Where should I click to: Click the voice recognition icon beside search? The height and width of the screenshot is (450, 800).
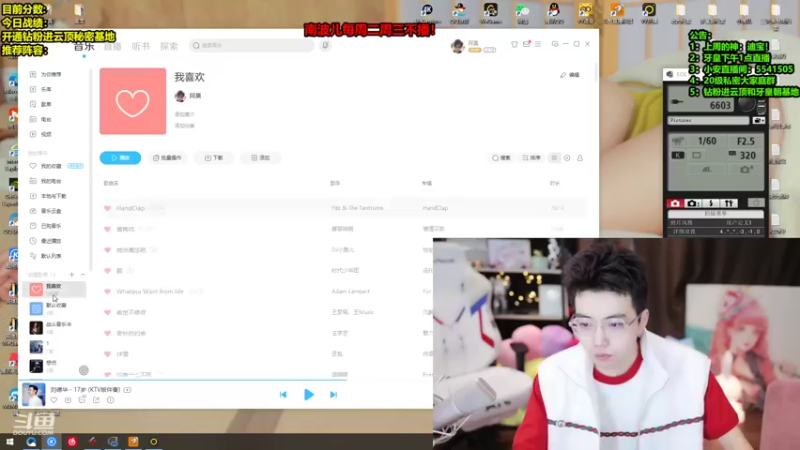click(x=325, y=45)
